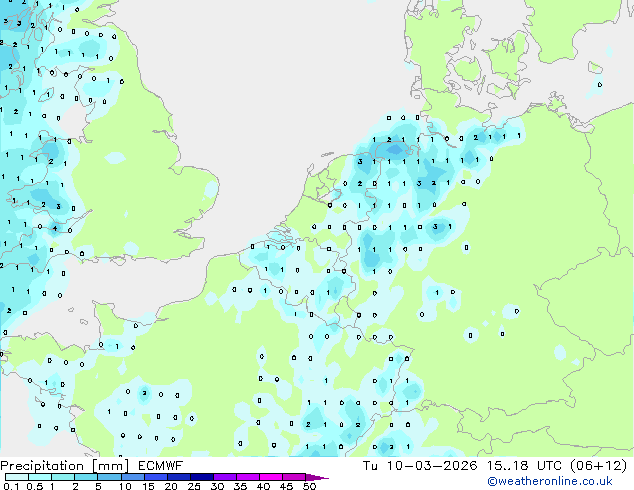Click the '(06+12)' forecast run text
The width and height of the screenshot is (634, 490).
598,466
